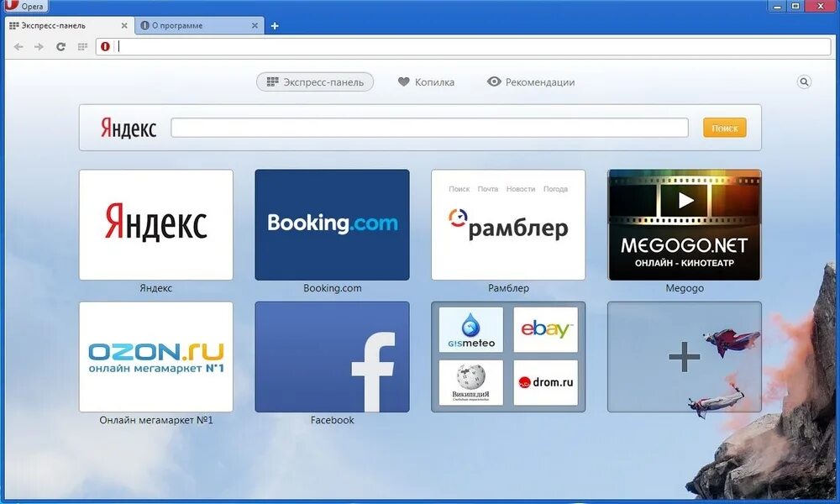The image size is (840, 504).
Task: Close the О программе tab
Action: coord(255,25)
